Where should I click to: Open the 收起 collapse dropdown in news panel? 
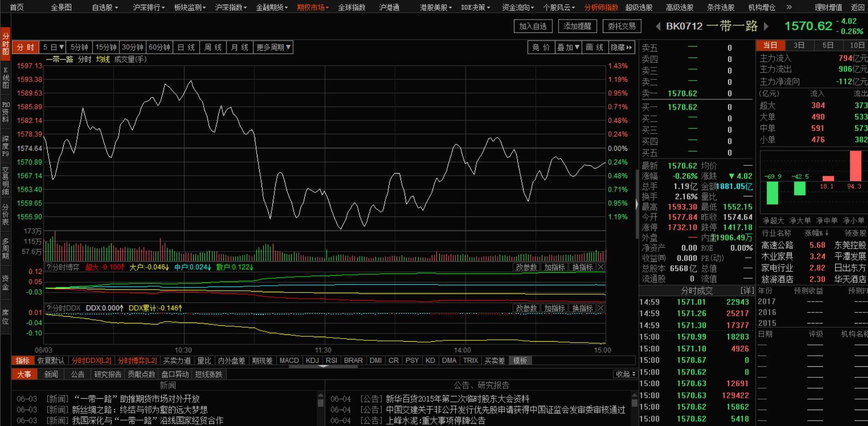[625, 374]
